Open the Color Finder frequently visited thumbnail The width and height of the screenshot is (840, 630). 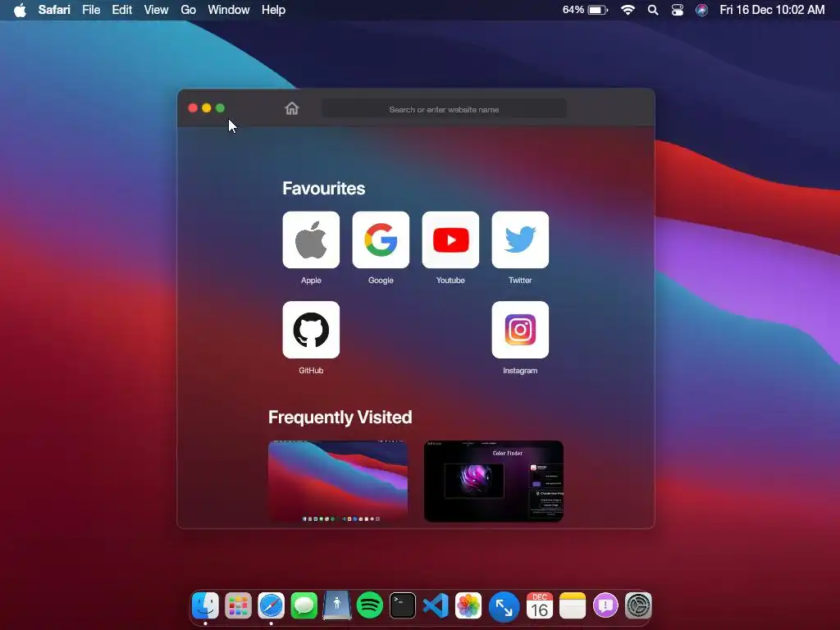coord(493,481)
